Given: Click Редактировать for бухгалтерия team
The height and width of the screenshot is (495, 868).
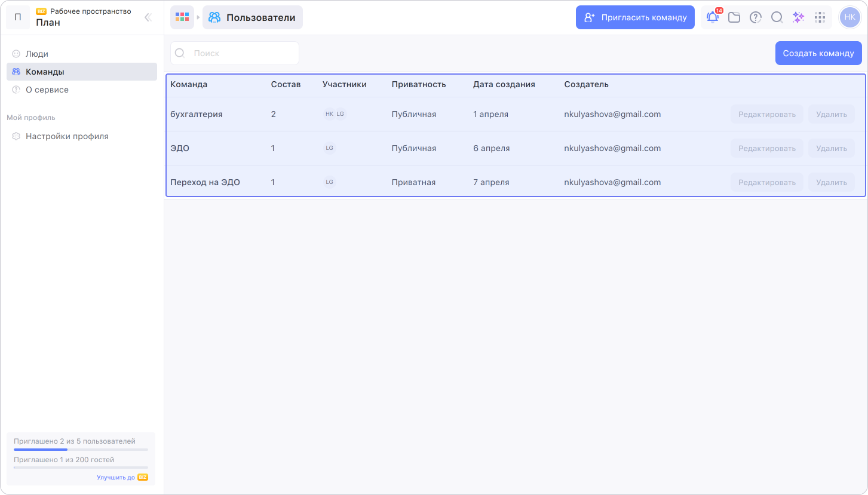Looking at the screenshot, I should [766, 114].
